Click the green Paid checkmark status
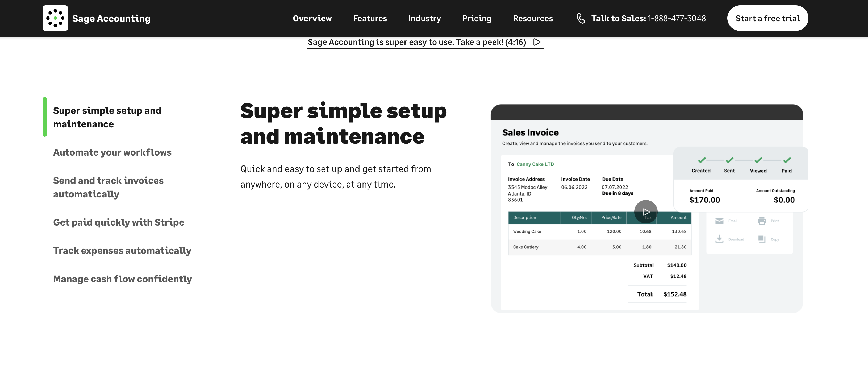The width and height of the screenshot is (868, 374). coord(787,160)
